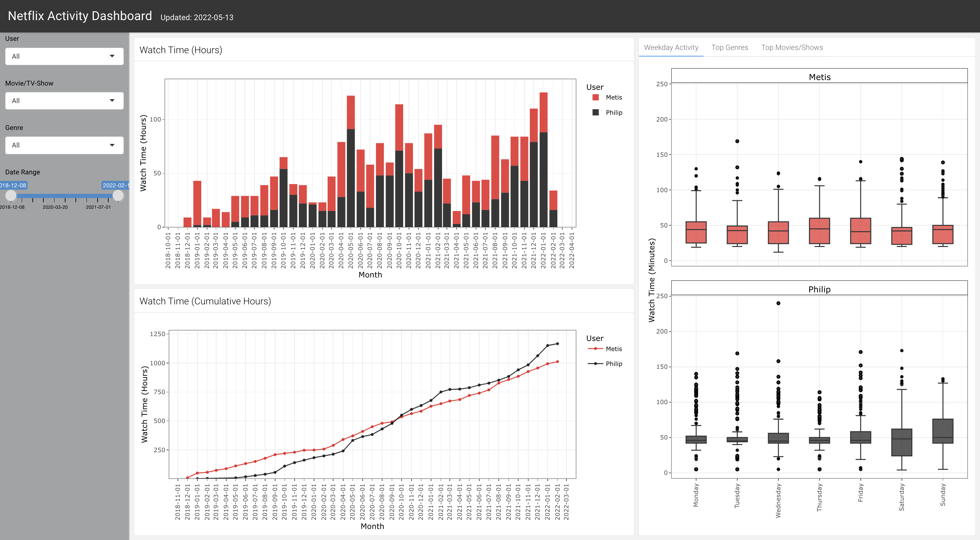980x540 pixels.
Task: Open the Genre dropdown
Action: (64, 145)
